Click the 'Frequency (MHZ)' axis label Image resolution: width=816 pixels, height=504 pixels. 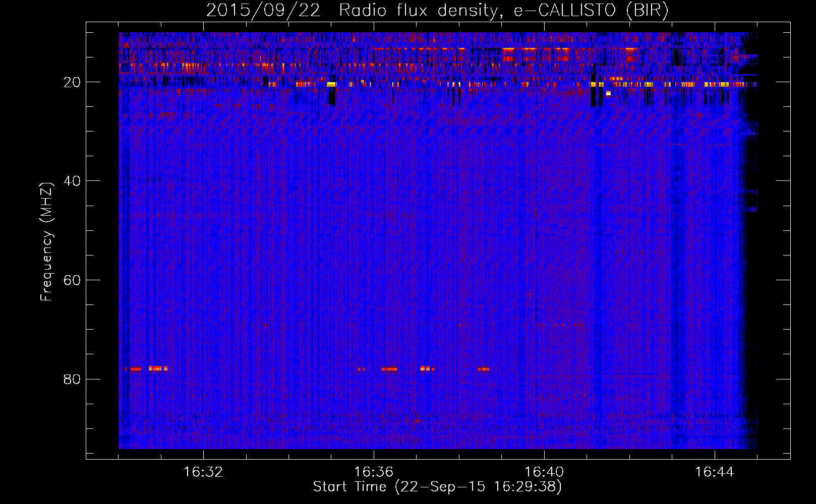click(x=46, y=242)
